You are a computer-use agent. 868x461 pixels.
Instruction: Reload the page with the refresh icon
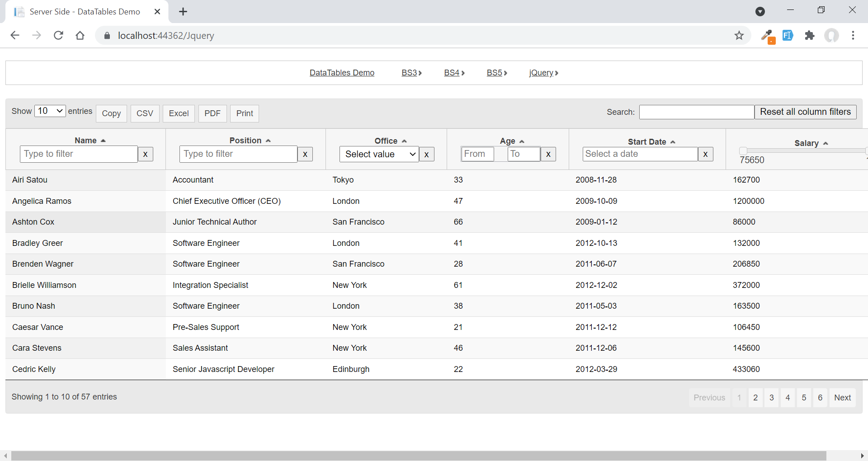pyautogui.click(x=58, y=35)
